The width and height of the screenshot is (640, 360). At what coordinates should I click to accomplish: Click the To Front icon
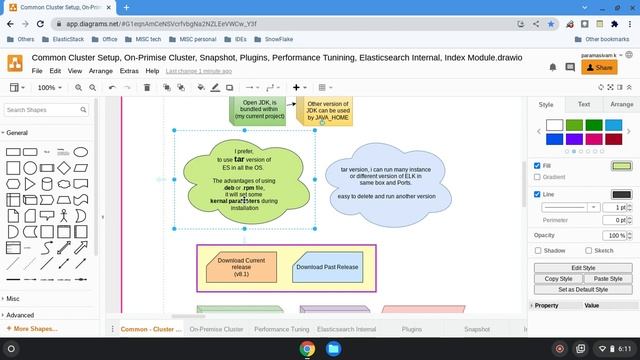167,88
